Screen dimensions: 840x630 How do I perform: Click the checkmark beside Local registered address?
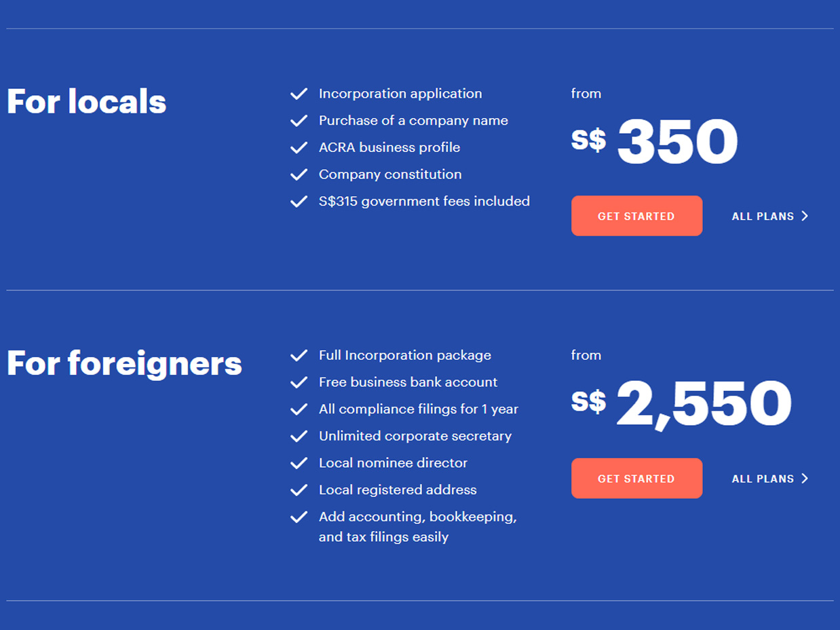click(299, 490)
